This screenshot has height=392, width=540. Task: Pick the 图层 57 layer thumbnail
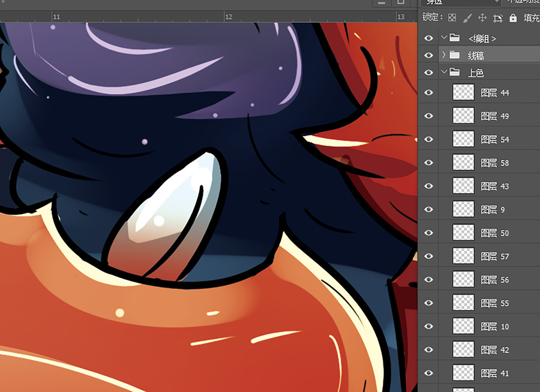click(x=463, y=256)
